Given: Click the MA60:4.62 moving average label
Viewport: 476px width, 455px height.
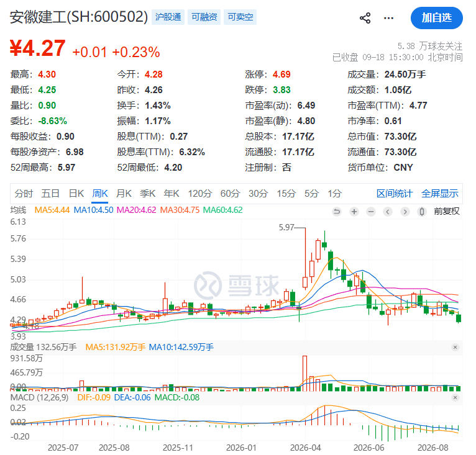Looking at the screenshot, I should coord(223,210).
